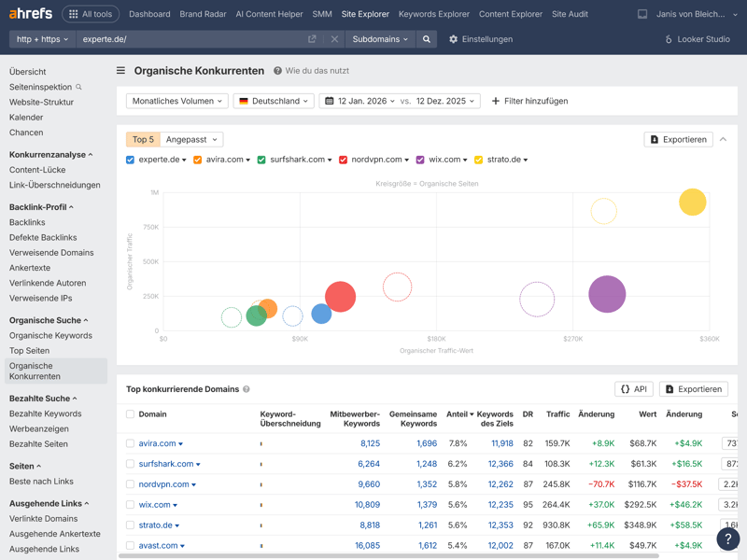Open Organische Keywords in sidebar

click(x=50, y=335)
